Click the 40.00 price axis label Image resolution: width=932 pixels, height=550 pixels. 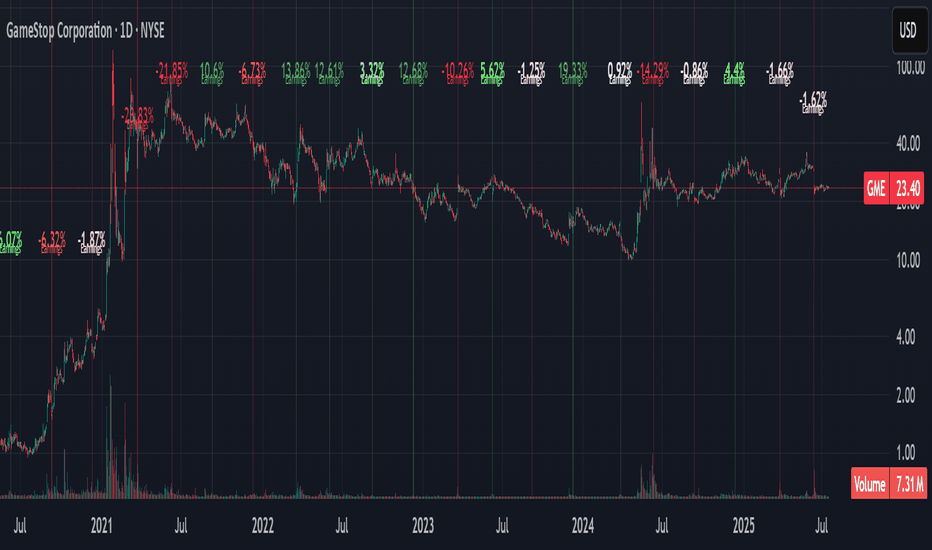(908, 143)
